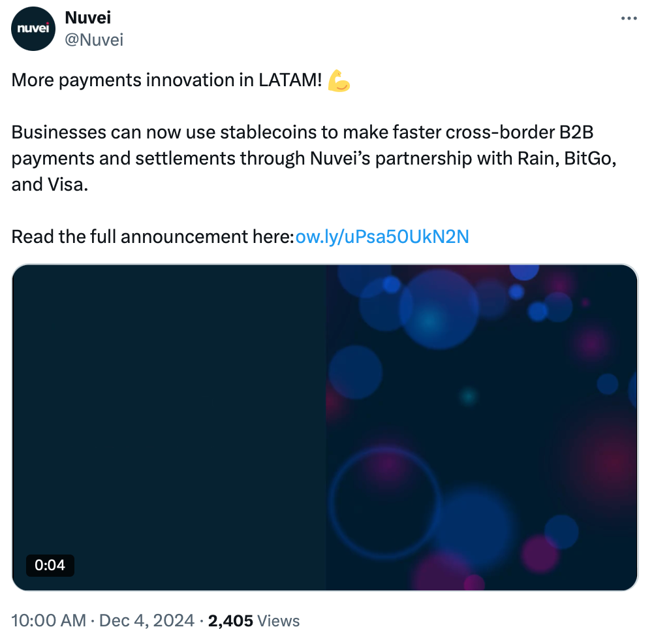This screenshot has width=654, height=644.
Task: Click the blue ring in video thumbnail
Action: tap(384, 502)
